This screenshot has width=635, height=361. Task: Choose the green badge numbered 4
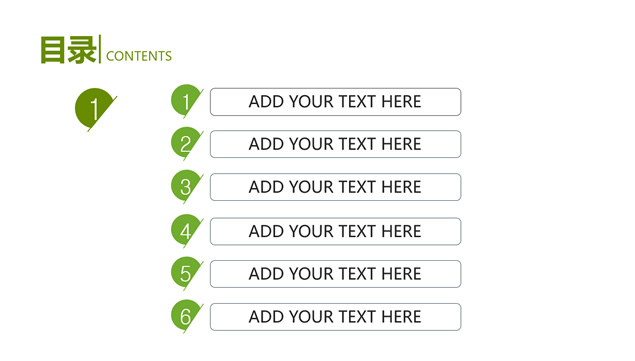187,231
